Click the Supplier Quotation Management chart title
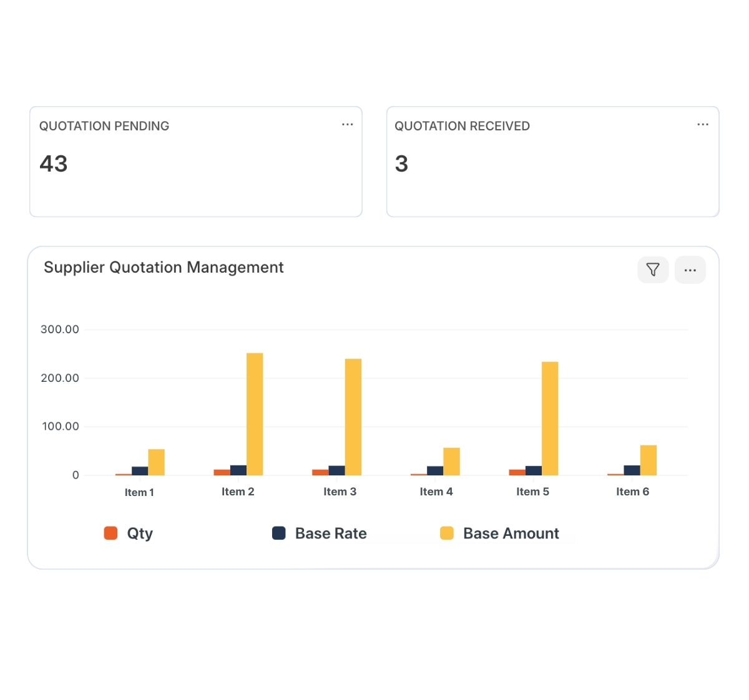The height and width of the screenshot is (700, 749). point(164,267)
